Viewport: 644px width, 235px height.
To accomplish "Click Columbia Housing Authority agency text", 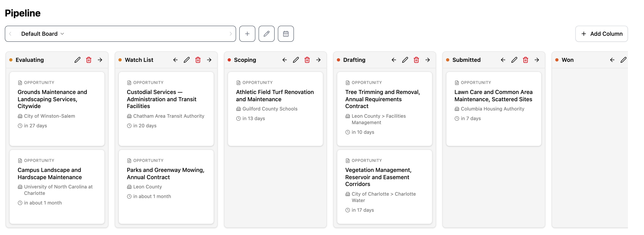I will (x=492, y=109).
